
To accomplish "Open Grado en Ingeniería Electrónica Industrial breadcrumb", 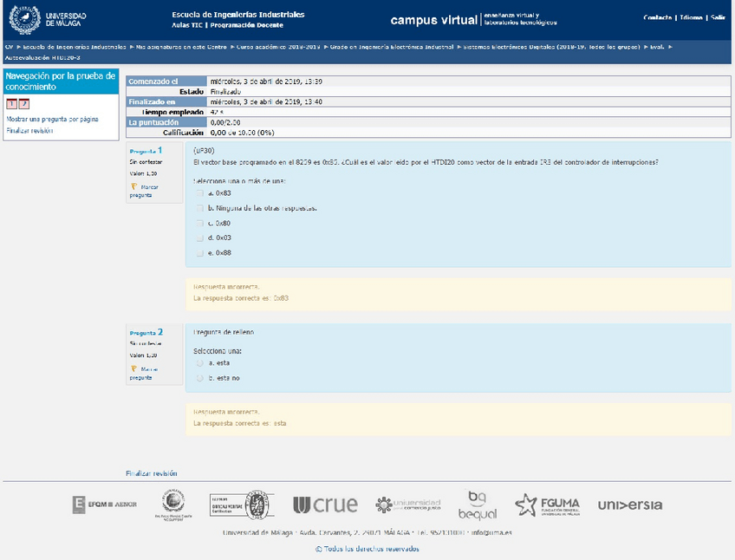I will (392, 47).
